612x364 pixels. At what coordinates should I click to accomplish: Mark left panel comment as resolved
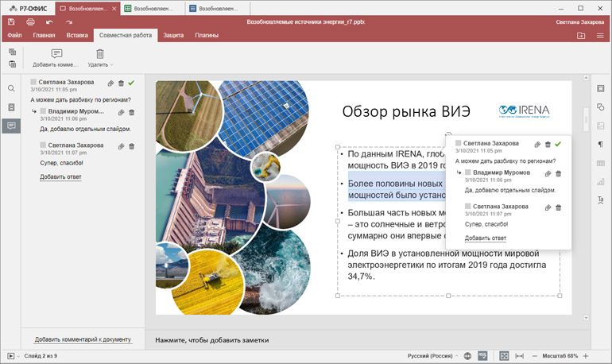[131, 83]
